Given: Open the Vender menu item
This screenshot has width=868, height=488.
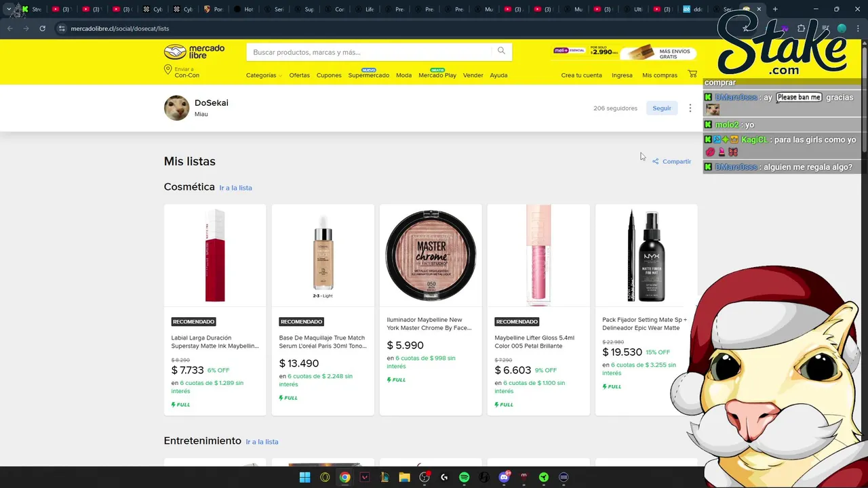Looking at the screenshot, I should 473,75.
